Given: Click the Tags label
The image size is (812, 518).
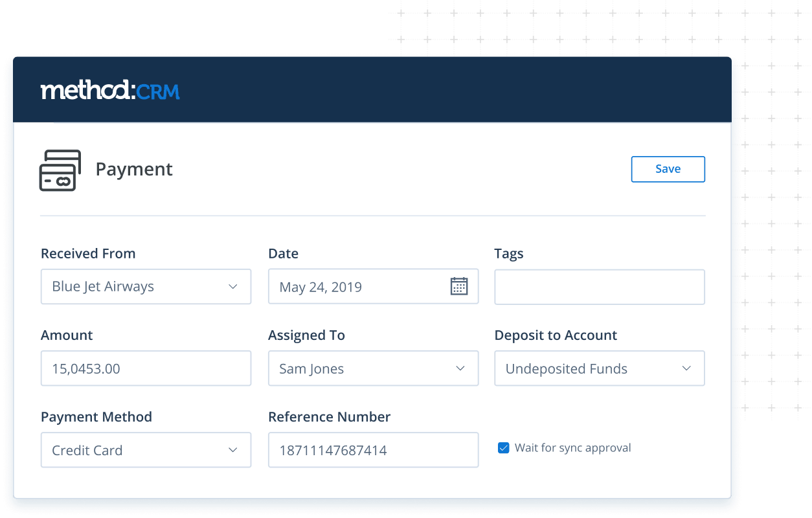Looking at the screenshot, I should (x=509, y=254).
